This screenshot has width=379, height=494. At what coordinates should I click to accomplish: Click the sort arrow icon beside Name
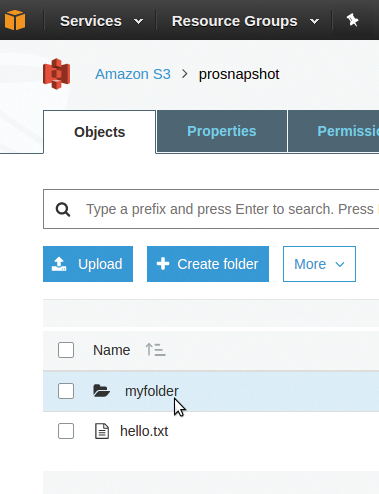155,350
